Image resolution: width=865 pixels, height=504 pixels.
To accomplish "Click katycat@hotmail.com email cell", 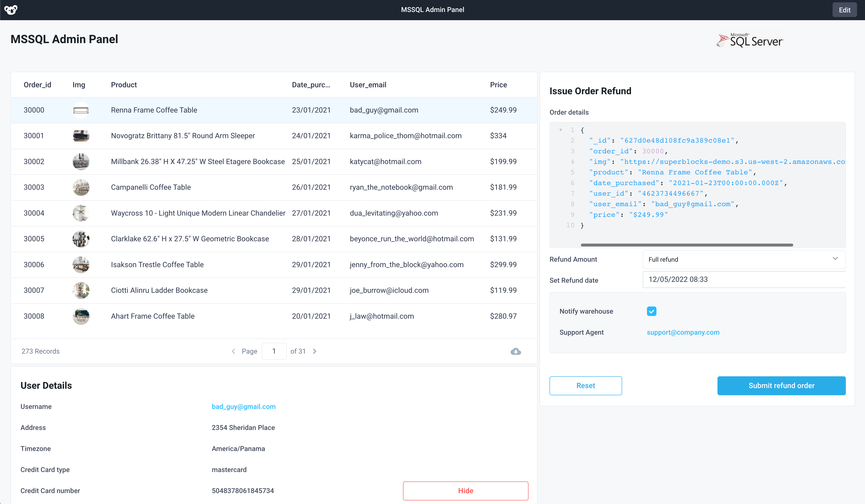I will 386,162.
